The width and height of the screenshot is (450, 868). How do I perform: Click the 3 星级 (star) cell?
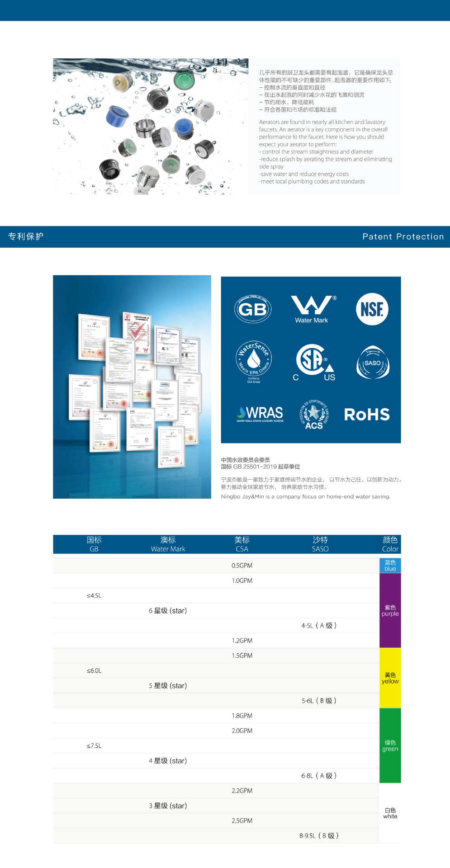click(x=168, y=806)
